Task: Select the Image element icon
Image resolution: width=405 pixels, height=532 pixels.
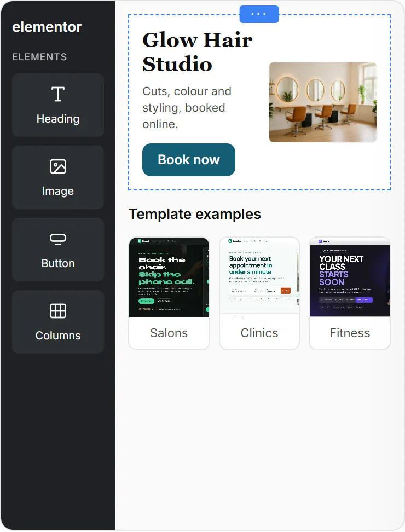Action: [58, 166]
